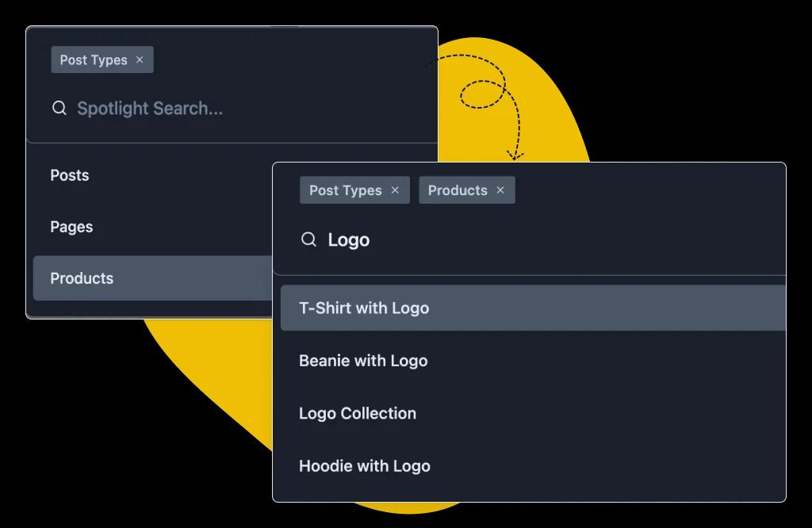812x528 pixels.
Task: Toggle the Products filter on
Action: point(467,190)
